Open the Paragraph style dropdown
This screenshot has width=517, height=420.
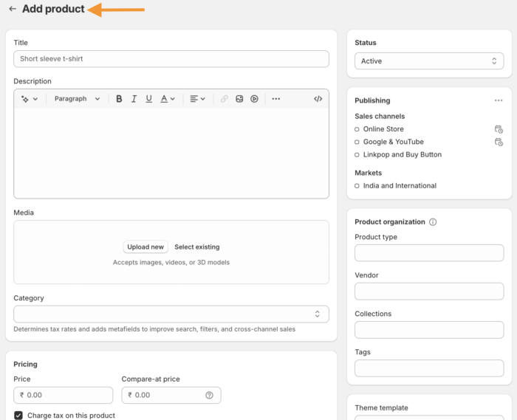click(x=77, y=99)
